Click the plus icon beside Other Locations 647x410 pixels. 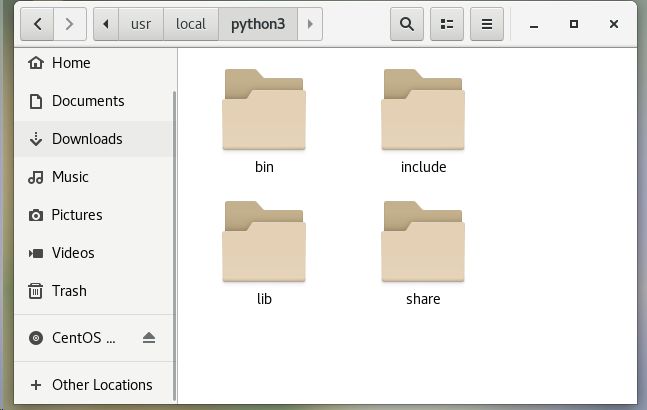point(36,385)
